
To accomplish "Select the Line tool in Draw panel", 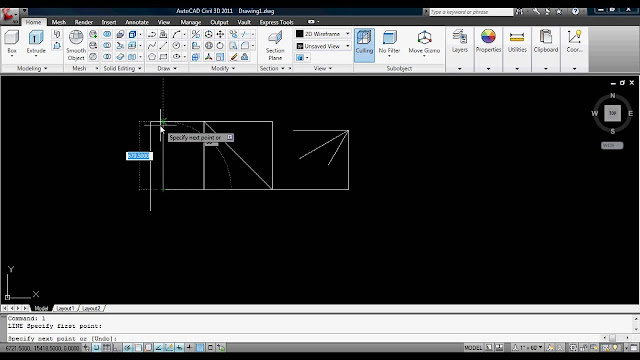I will 163,45.
